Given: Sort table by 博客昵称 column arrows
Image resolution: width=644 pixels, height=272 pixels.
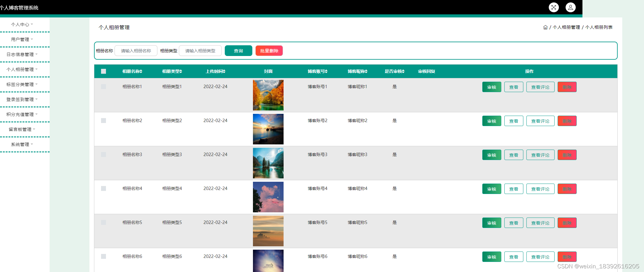Looking at the screenshot, I should pos(366,71).
